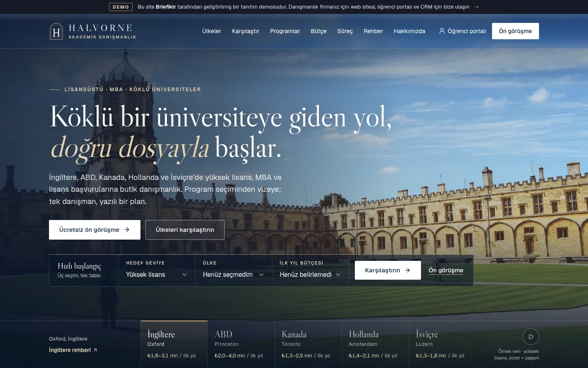This screenshot has width=588, height=368.
Task: Go to Karşılaştır in navigation
Action: (245, 31)
